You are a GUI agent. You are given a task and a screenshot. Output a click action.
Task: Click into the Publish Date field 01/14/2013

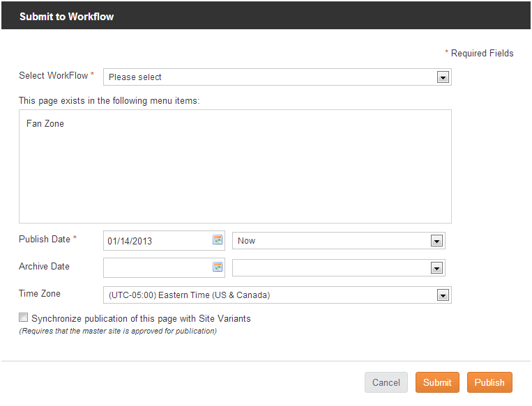[x=158, y=241]
